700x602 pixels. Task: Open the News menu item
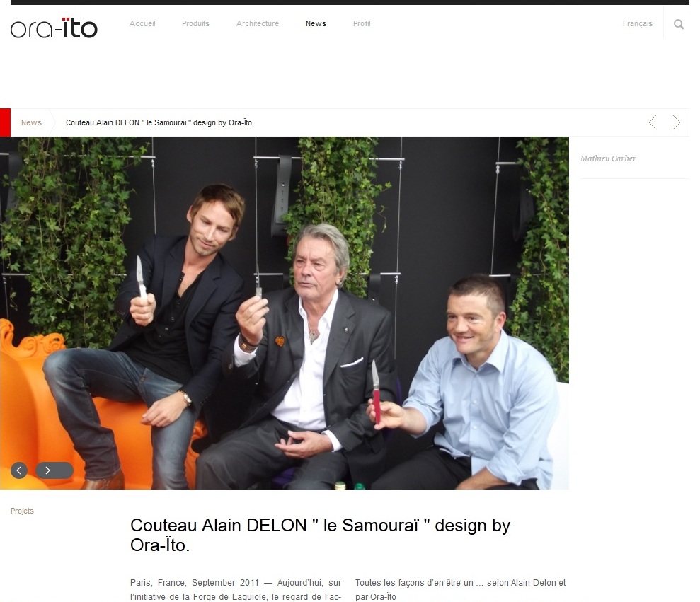[316, 23]
